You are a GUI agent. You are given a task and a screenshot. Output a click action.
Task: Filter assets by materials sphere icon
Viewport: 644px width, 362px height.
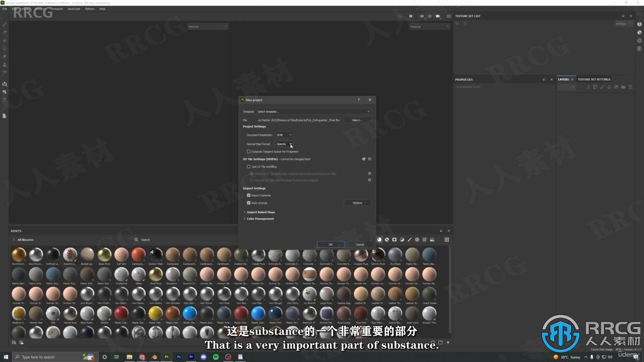[379, 239]
